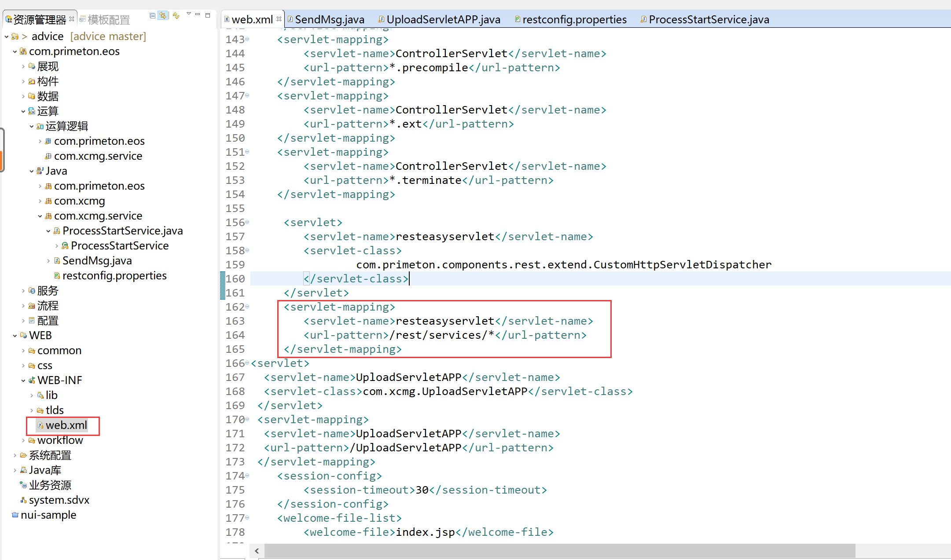Click the advice project icon
This screenshot has width=951, height=560.
click(x=15, y=37)
